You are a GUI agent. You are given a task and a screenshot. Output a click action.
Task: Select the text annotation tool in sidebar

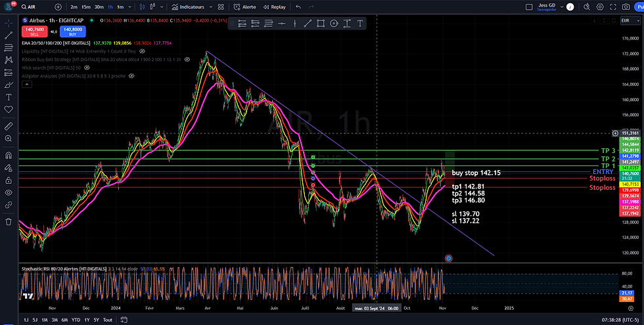[x=8, y=97]
